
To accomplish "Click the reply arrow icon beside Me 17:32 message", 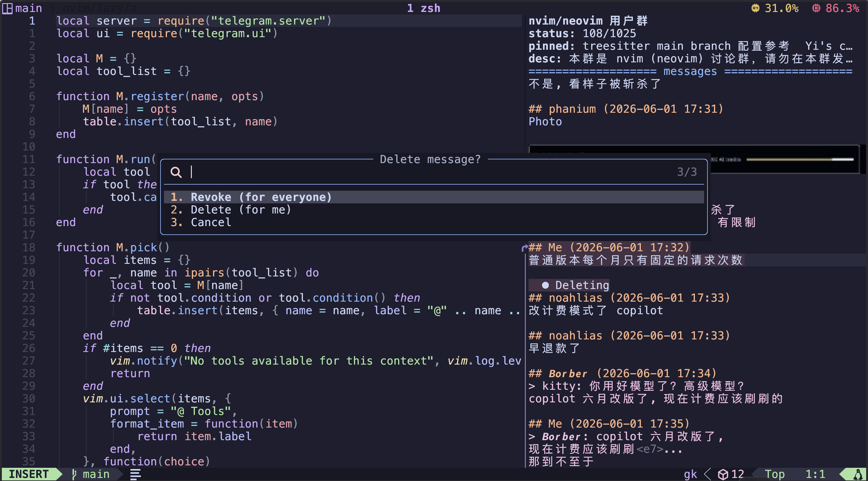I will 524,248.
